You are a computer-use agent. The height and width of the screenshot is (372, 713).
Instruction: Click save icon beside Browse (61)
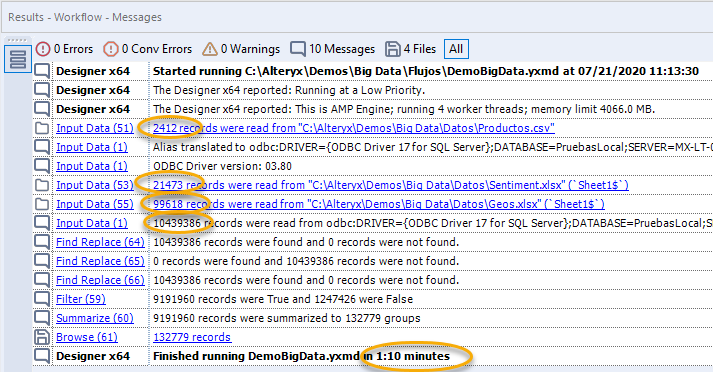coord(42,337)
